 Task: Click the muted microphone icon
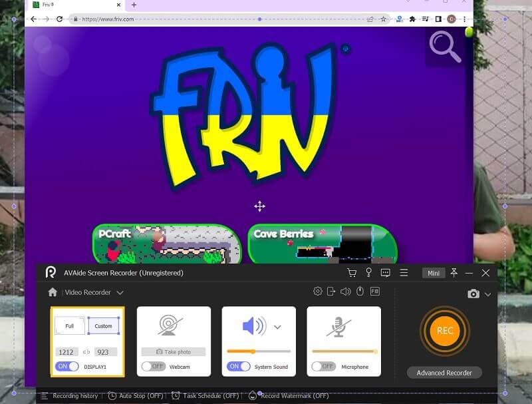338,327
